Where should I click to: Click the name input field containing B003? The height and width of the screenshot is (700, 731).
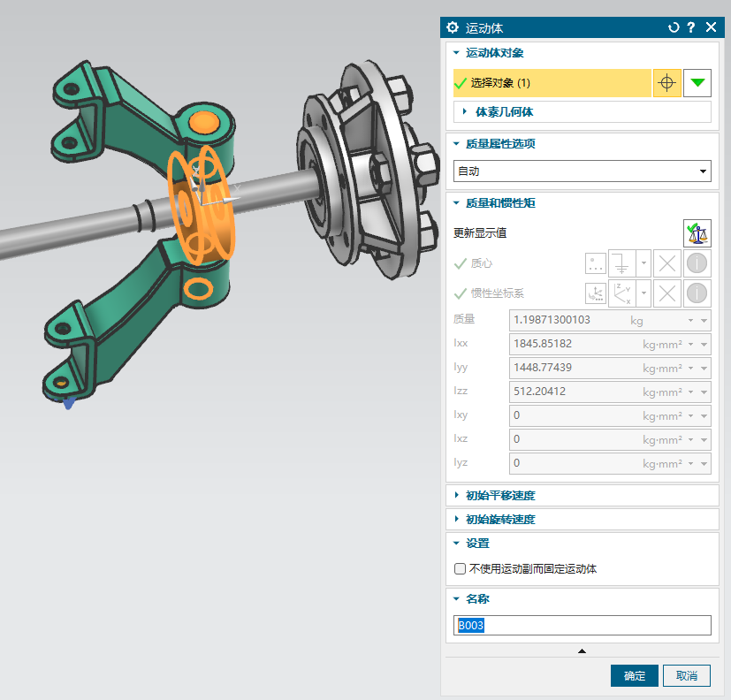[582, 626]
